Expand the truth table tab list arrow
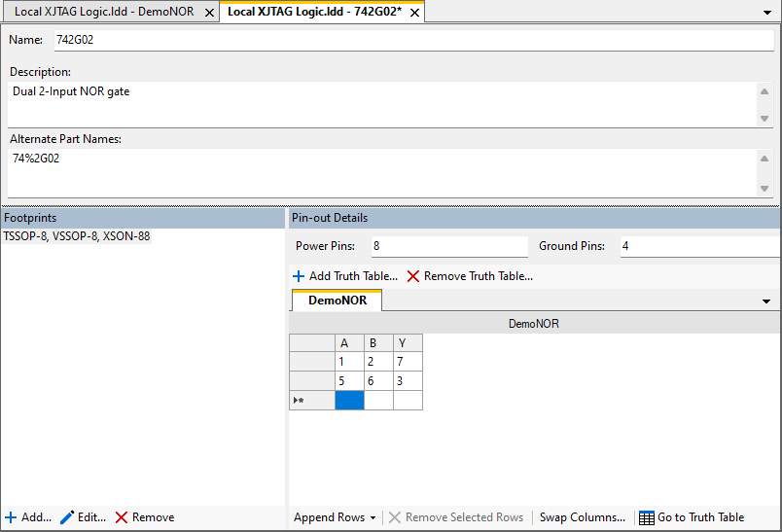The width and height of the screenshot is (782, 532). [x=766, y=301]
